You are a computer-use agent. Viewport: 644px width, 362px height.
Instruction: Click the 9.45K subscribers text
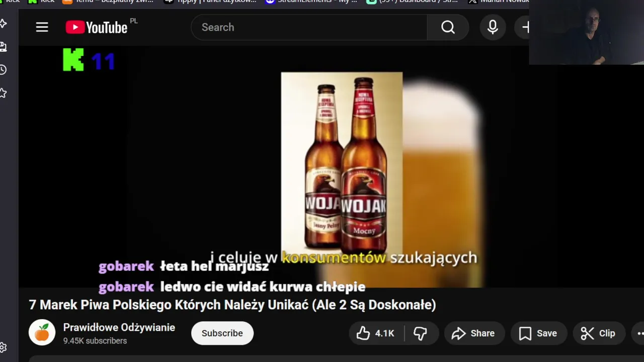coord(95,341)
